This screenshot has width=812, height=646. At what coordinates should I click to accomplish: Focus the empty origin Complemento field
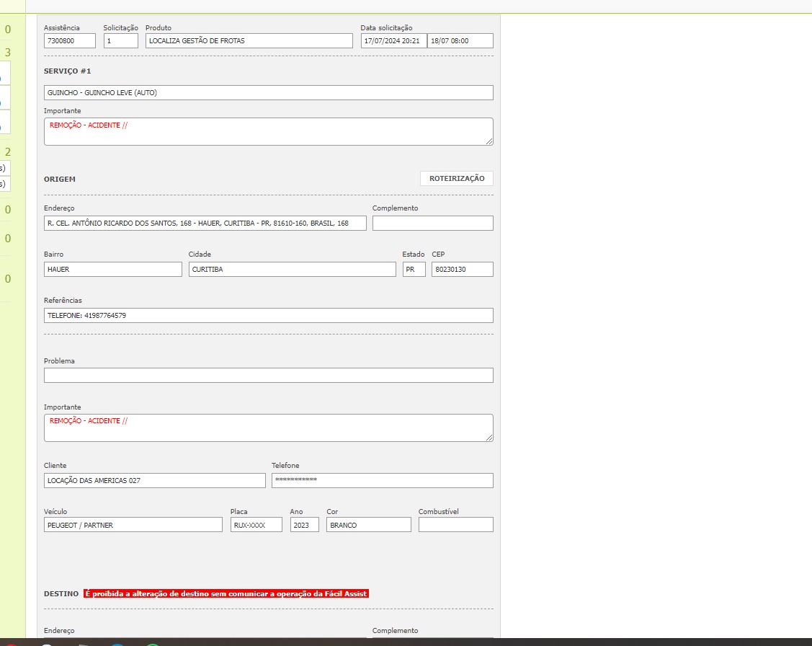point(432,224)
